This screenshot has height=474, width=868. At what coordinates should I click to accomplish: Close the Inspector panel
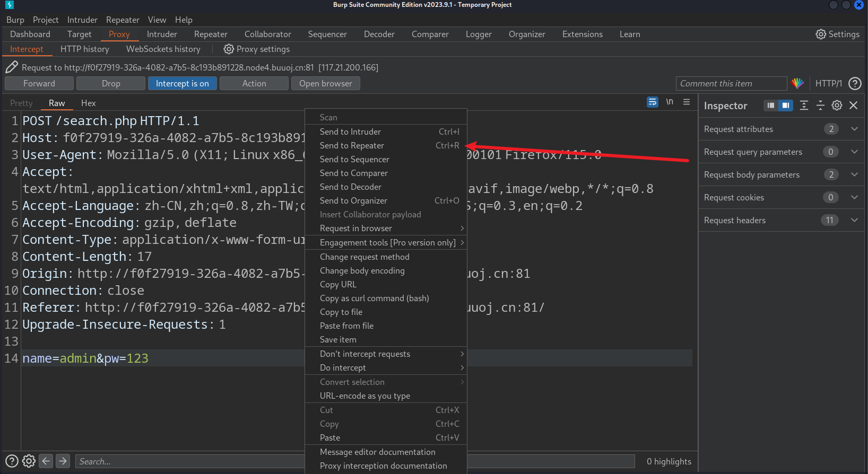(854, 106)
